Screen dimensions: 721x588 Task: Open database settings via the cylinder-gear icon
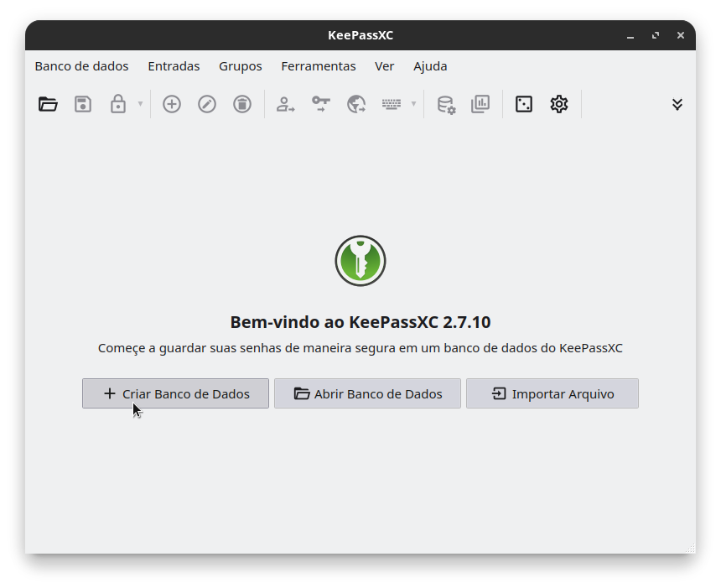click(x=445, y=105)
